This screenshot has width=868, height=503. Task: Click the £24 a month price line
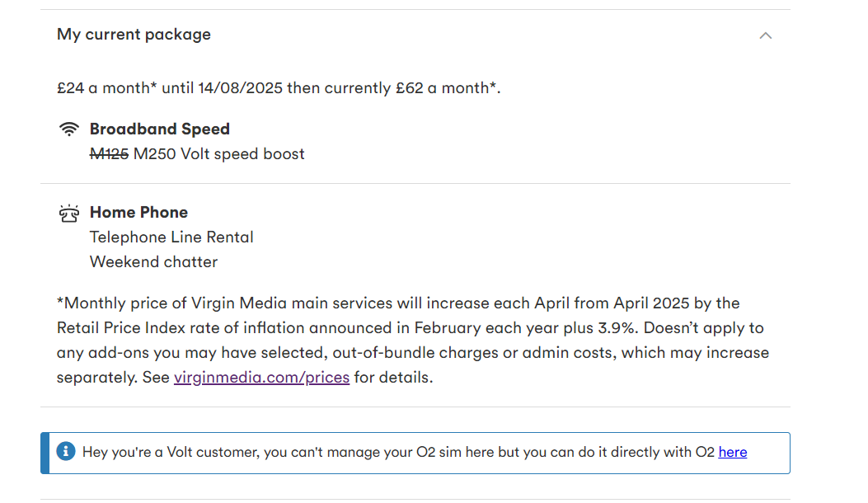279,88
